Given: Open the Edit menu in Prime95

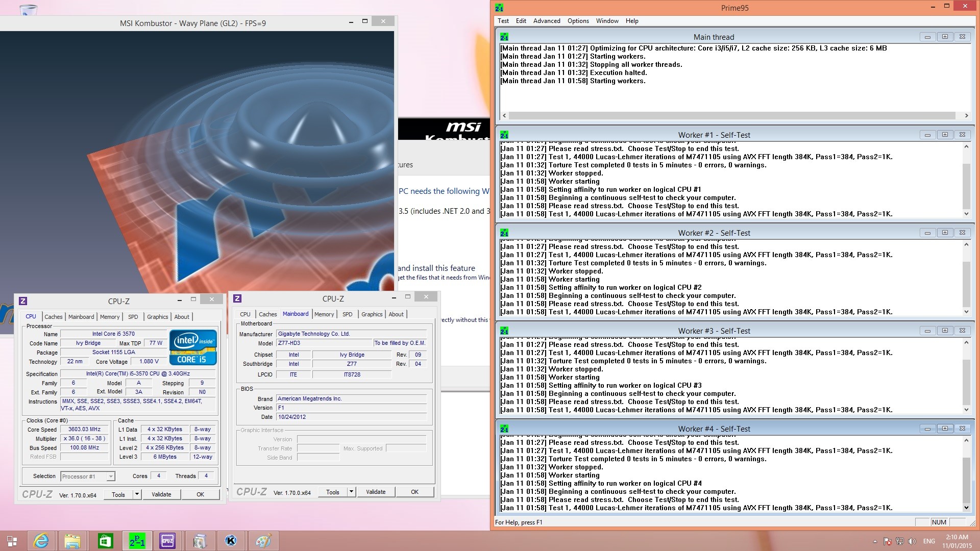Looking at the screenshot, I should tap(521, 21).
